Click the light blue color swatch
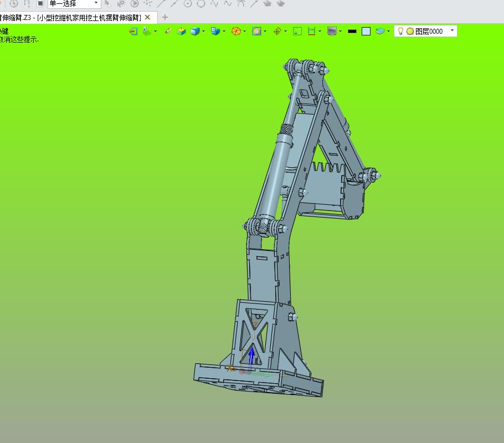The height and width of the screenshot is (443, 504). click(366, 31)
